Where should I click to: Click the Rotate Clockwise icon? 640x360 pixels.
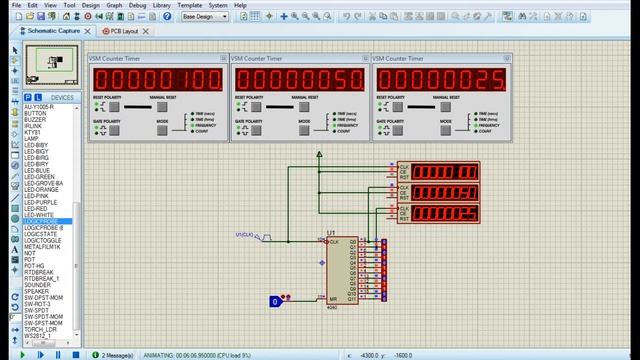(x=15, y=297)
